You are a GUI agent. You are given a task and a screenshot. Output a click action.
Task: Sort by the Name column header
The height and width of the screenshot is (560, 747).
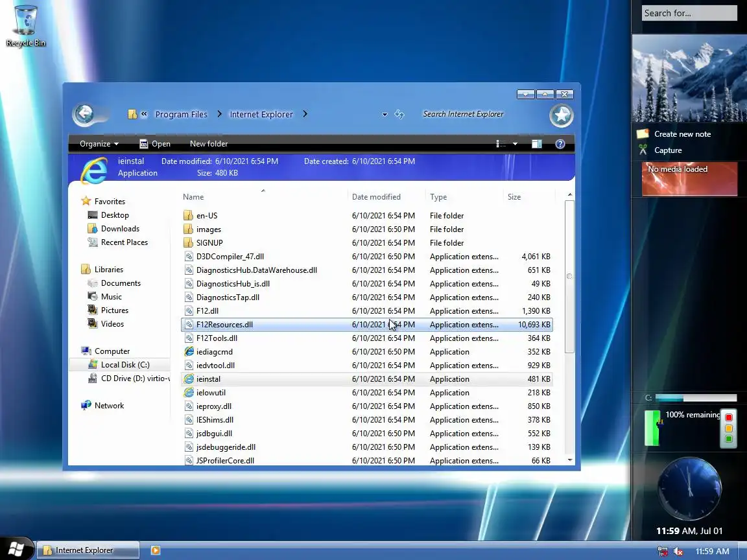tap(265, 196)
